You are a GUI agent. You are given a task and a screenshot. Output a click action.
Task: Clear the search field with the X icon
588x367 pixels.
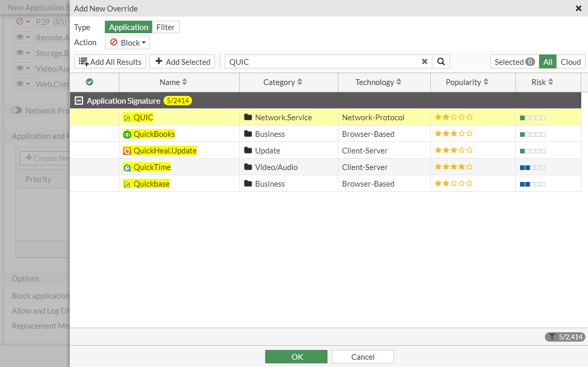click(425, 61)
